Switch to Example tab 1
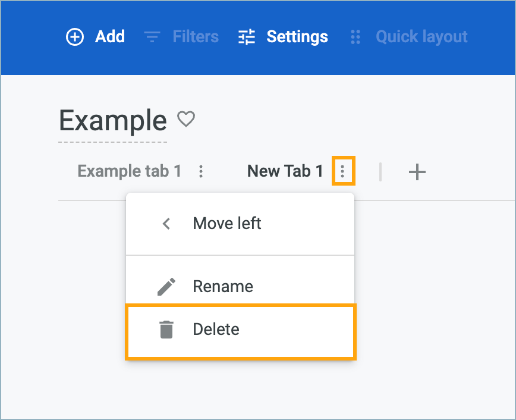 (x=129, y=172)
